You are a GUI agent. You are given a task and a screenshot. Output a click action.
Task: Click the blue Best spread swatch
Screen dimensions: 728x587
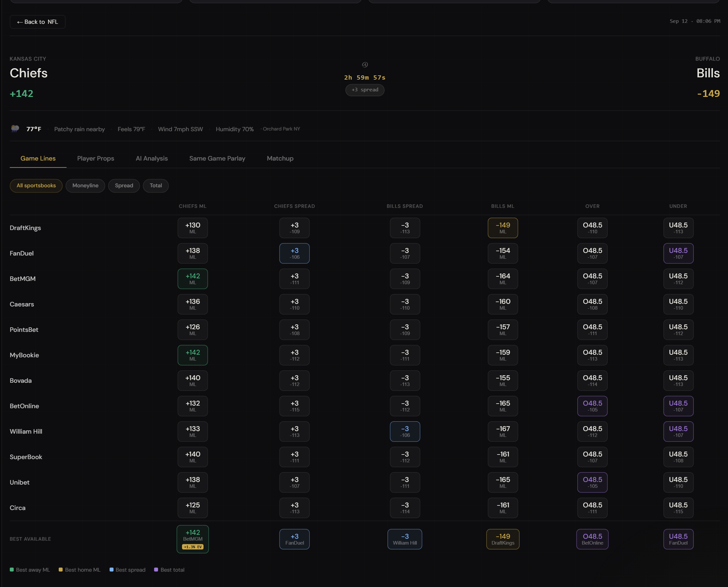pyautogui.click(x=112, y=570)
